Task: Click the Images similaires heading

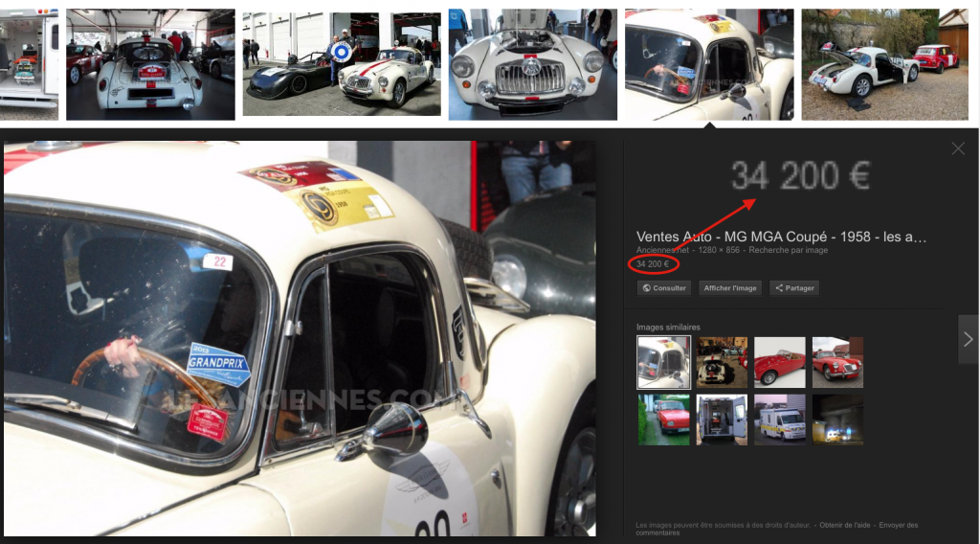Action: 668,327
